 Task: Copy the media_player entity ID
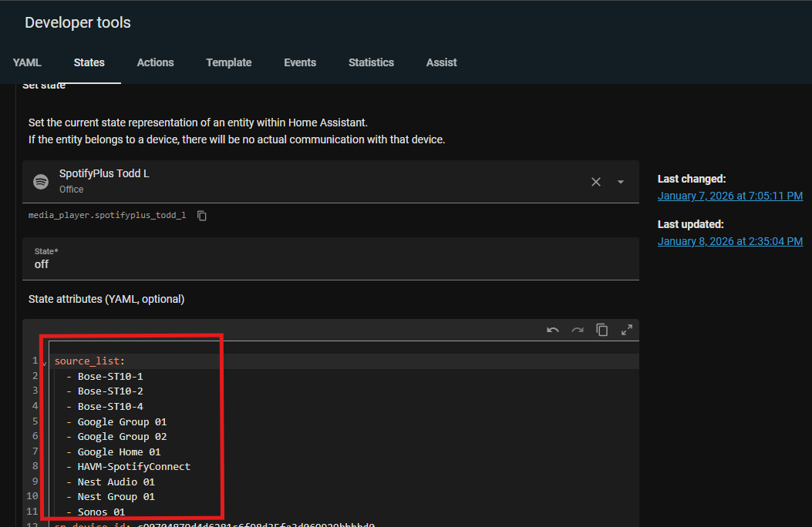[202, 216]
